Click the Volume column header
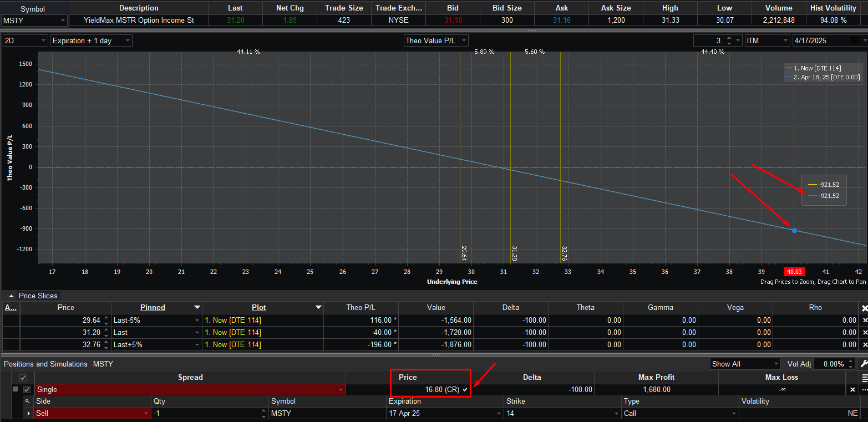 click(x=778, y=8)
